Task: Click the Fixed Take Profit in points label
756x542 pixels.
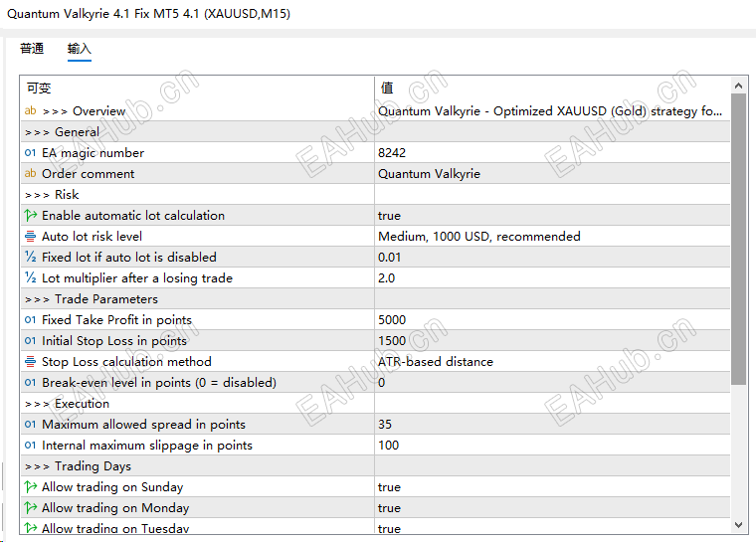Action: (116, 319)
